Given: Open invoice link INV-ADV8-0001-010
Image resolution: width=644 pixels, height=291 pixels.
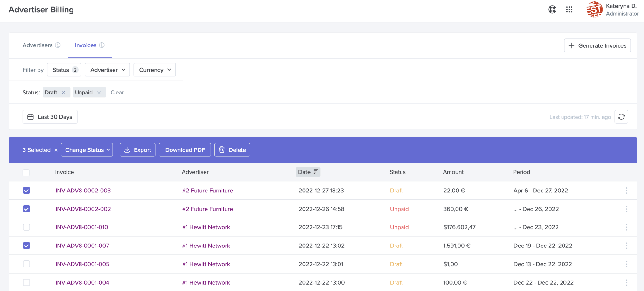Looking at the screenshot, I should tap(82, 227).
